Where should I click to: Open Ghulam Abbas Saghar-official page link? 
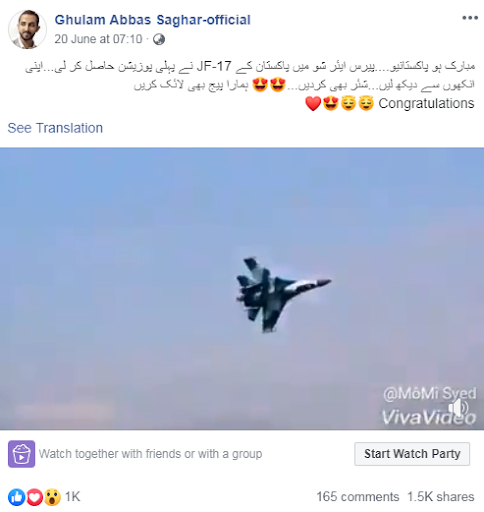(152, 20)
